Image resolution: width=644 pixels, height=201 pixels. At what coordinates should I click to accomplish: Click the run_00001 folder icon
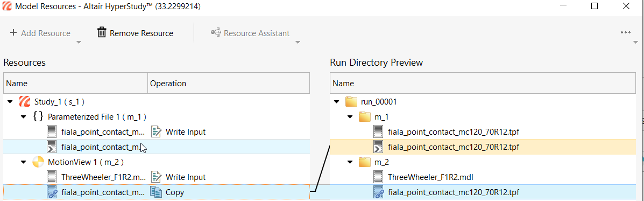point(350,101)
